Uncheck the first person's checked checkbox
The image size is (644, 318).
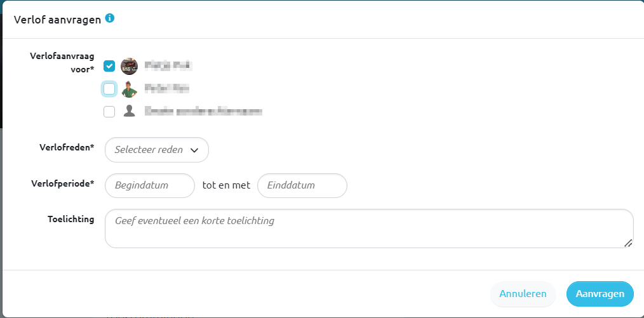(x=109, y=66)
